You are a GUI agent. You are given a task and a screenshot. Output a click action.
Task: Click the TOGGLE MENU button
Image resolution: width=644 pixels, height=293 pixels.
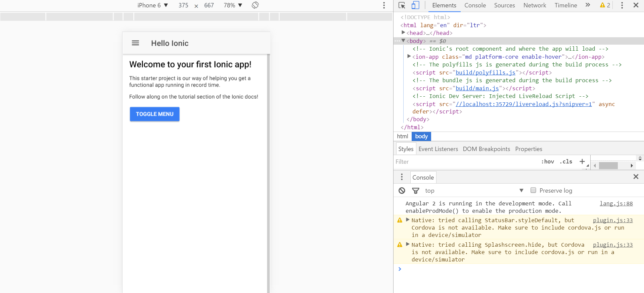[x=155, y=114]
